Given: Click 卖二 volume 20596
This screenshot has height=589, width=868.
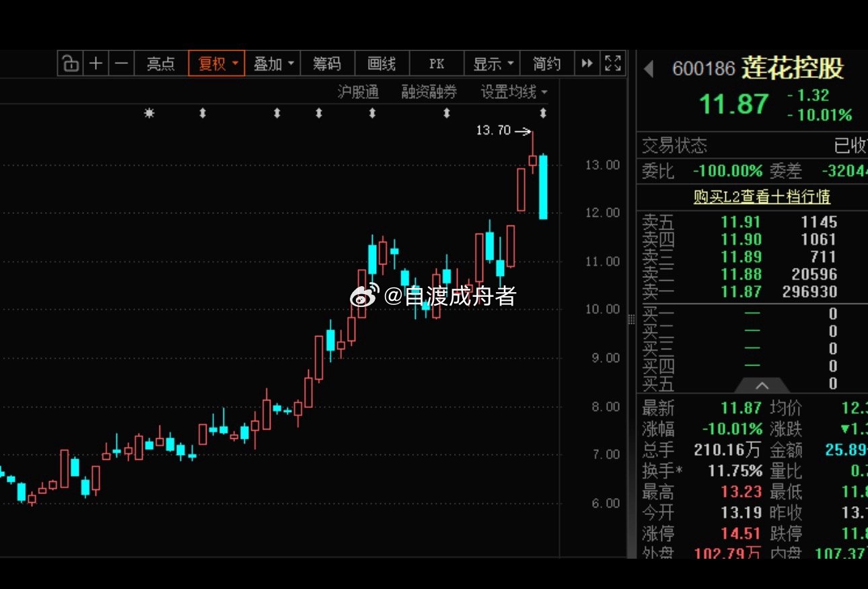Looking at the screenshot, I should click(x=814, y=275).
